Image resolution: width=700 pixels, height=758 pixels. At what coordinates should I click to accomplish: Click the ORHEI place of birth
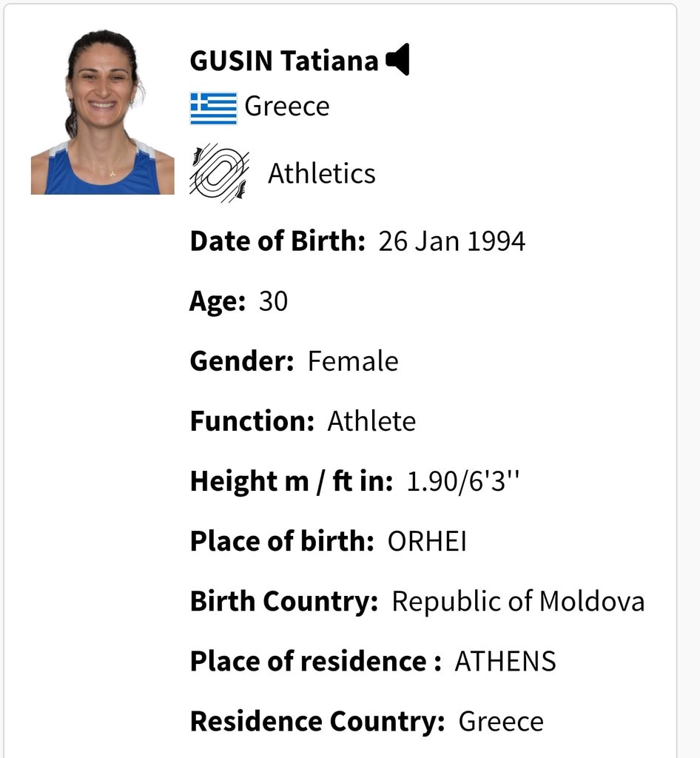427,541
